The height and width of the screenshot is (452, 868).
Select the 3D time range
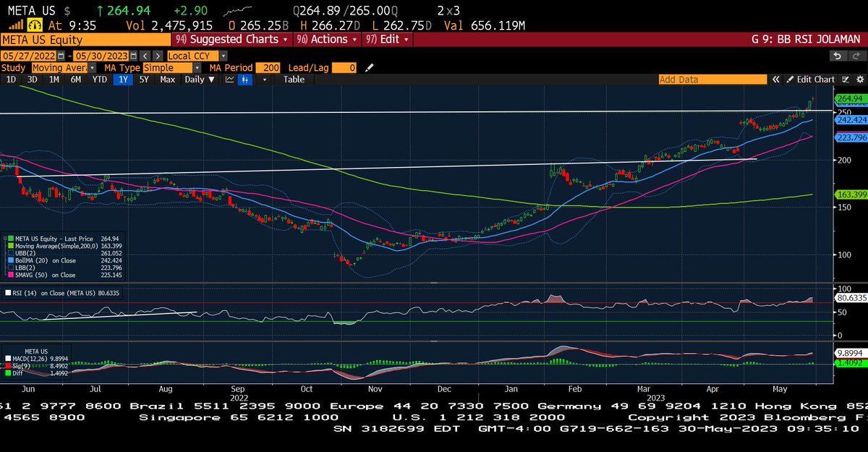33,80
